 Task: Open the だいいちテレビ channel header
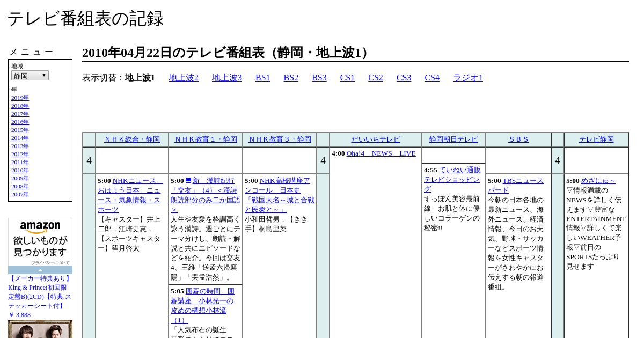pyautogui.click(x=376, y=139)
